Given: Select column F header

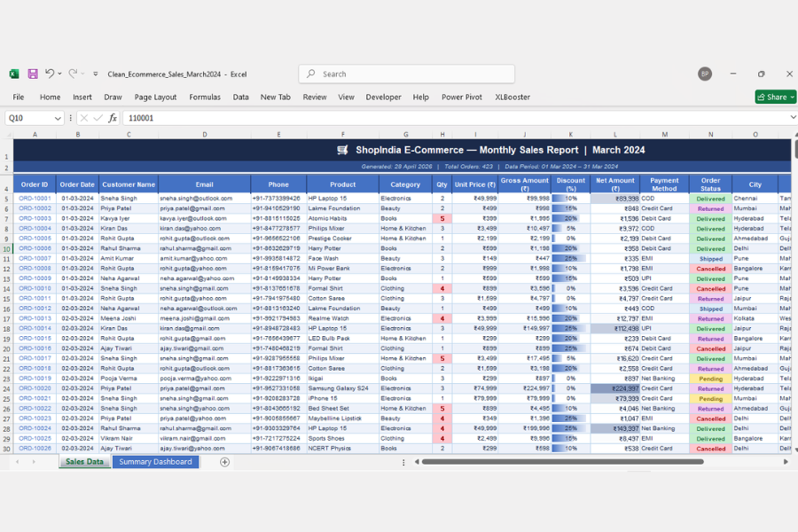Looking at the screenshot, I should [x=342, y=135].
